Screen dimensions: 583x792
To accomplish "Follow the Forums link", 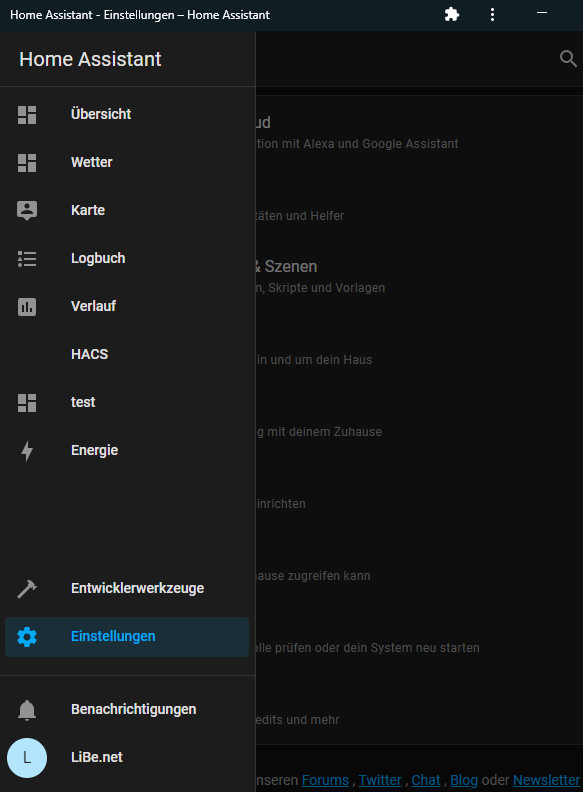I will 325,780.
